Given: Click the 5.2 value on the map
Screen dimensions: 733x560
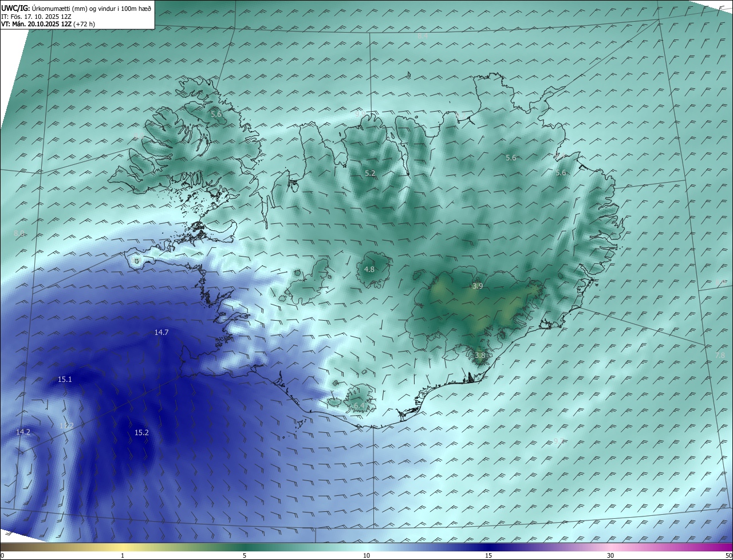Looking at the screenshot, I should coord(370,172).
